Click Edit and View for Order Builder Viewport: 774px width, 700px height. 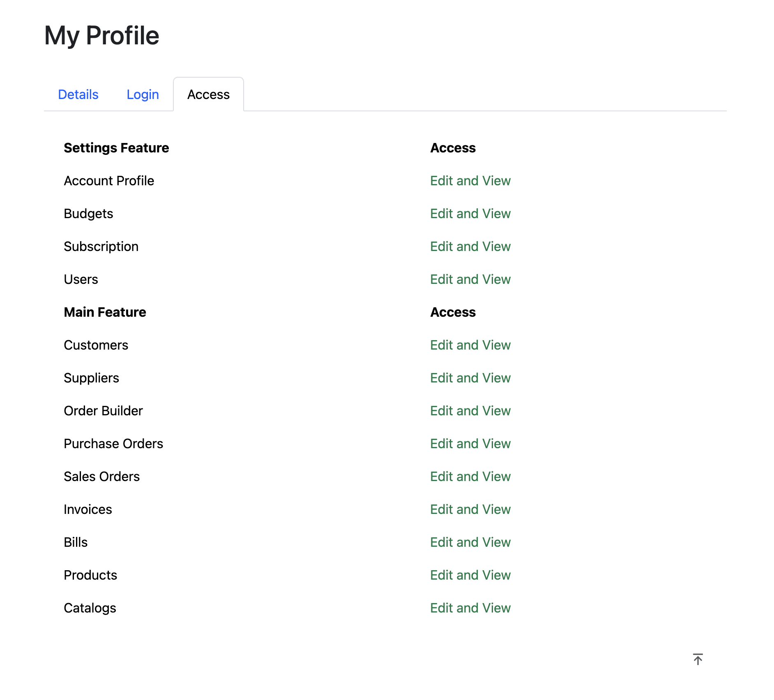click(x=470, y=411)
